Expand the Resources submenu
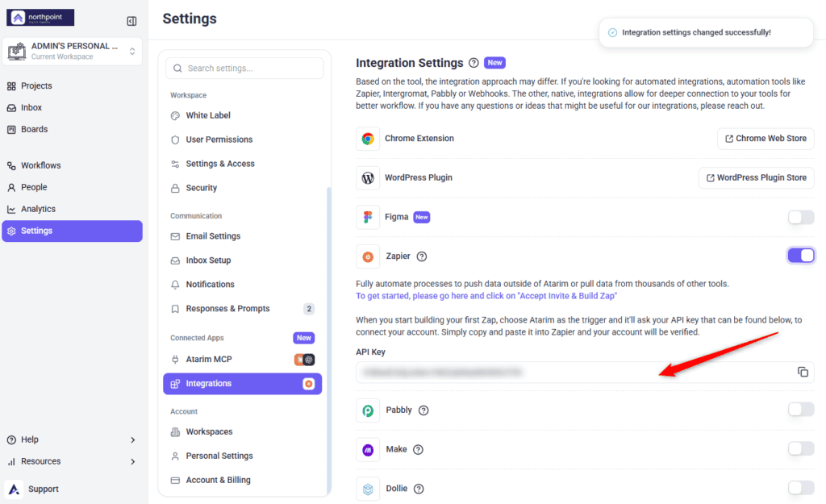826x504 pixels. coord(72,461)
